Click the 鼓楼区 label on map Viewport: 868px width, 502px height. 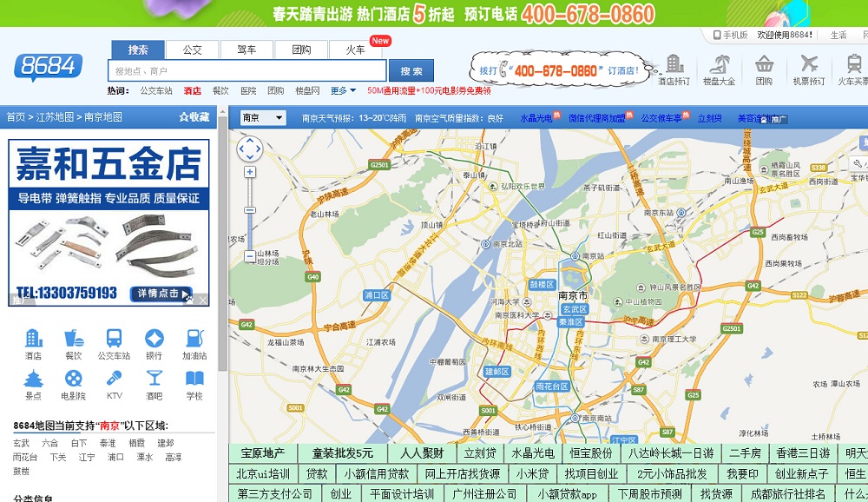(x=542, y=284)
